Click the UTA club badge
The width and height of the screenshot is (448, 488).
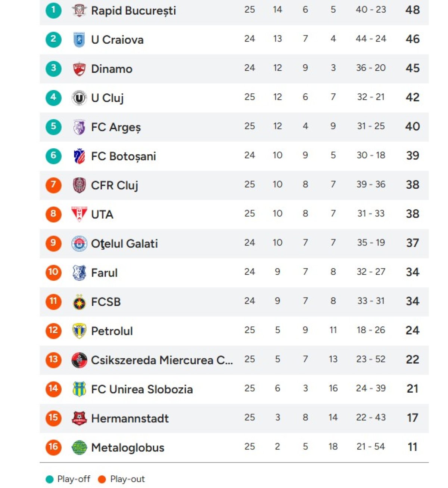79,214
